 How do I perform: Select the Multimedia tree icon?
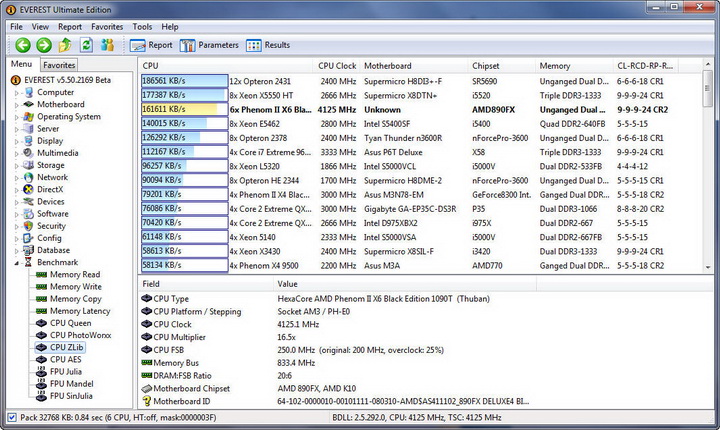[28, 153]
